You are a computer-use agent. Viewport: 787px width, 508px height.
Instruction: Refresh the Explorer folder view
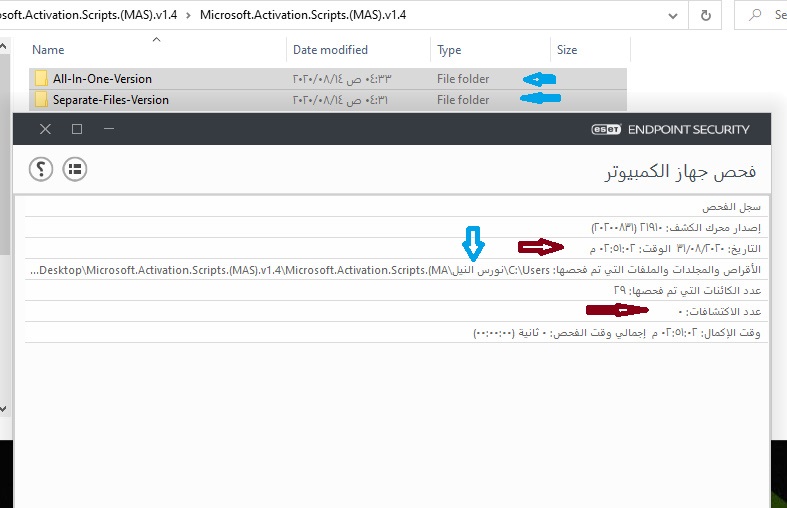pos(706,16)
